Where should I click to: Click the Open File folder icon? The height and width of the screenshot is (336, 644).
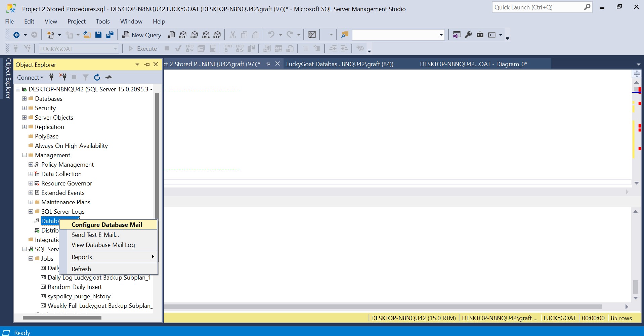(87, 35)
